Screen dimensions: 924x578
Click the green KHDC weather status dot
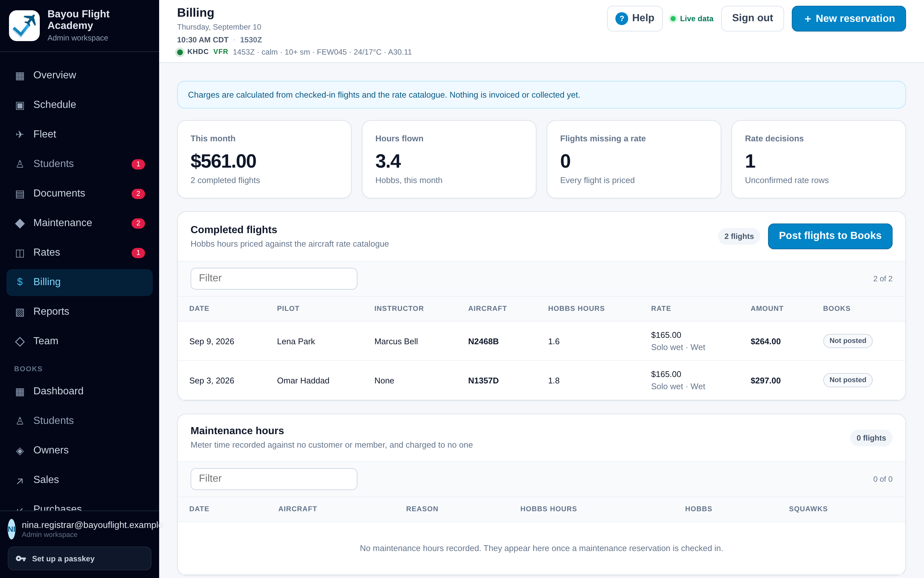tap(180, 52)
